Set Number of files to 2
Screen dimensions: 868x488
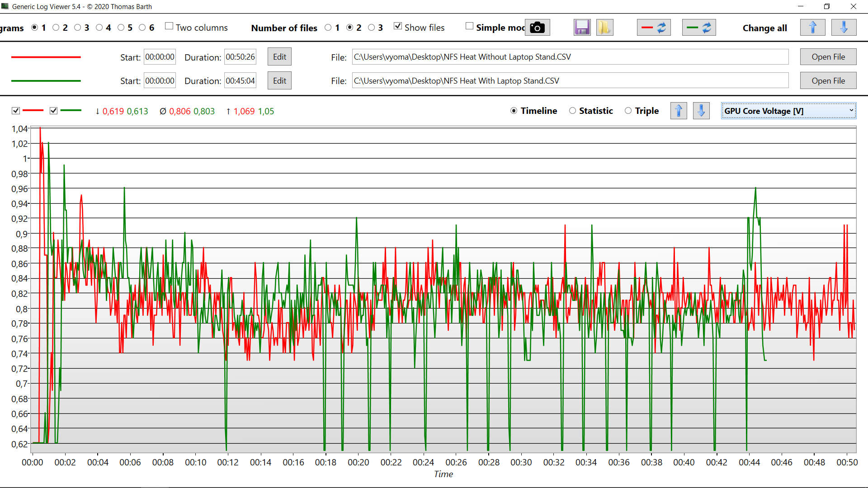point(350,28)
